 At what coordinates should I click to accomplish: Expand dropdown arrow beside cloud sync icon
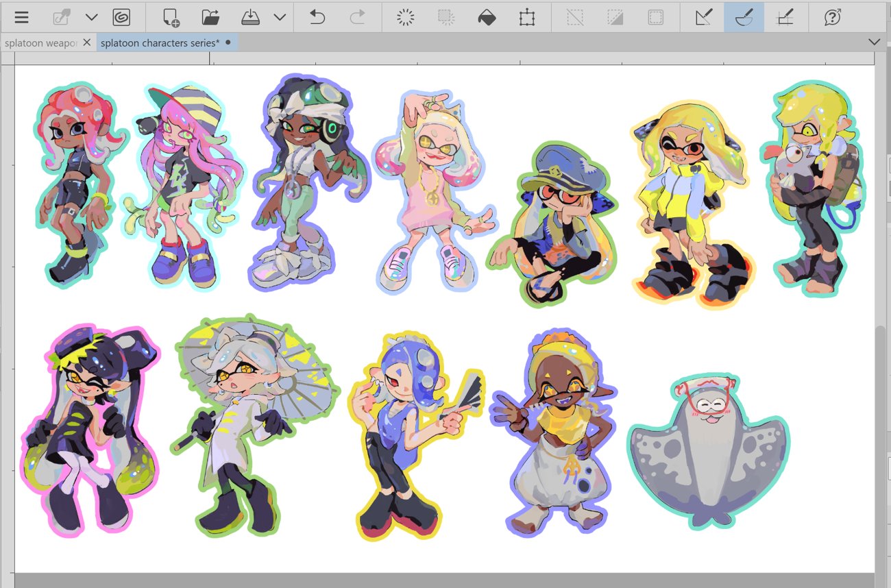click(x=92, y=17)
